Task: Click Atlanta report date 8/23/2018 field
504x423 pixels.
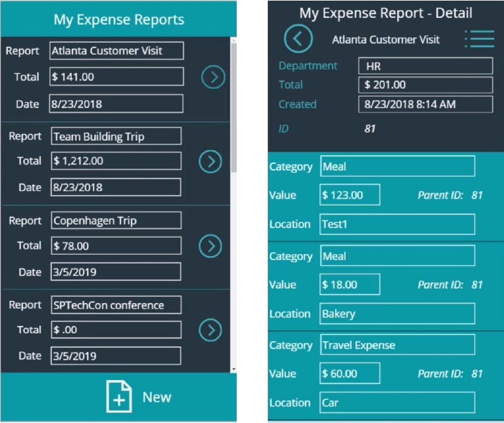Action: point(116,103)
